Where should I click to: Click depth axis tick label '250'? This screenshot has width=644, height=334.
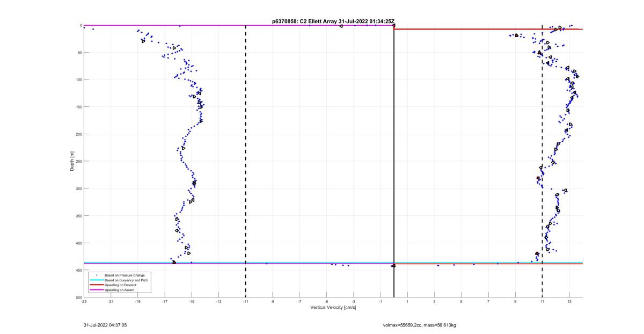coord(78,161)
